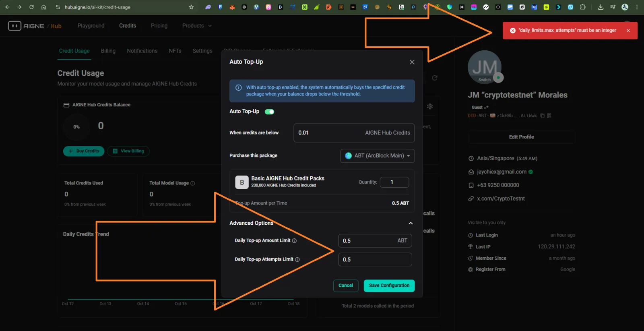
Task: Open the Pricing page
Action: (x=159, y=26)
